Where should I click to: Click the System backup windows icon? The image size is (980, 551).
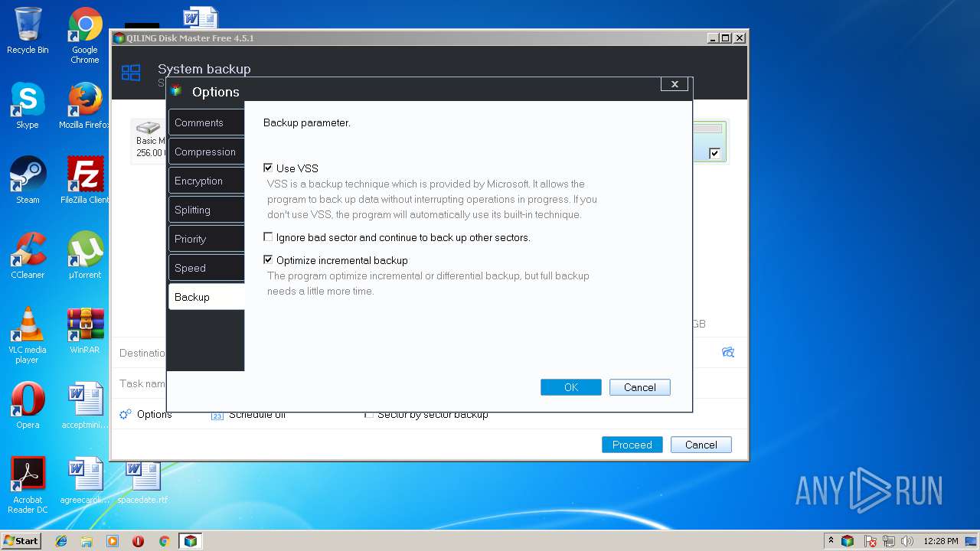pos(131,73)
